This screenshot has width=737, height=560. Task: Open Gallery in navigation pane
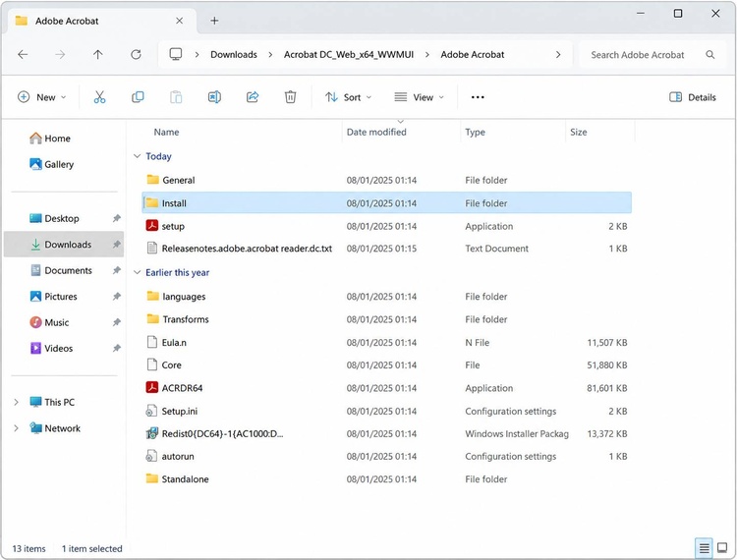[52, 164]
